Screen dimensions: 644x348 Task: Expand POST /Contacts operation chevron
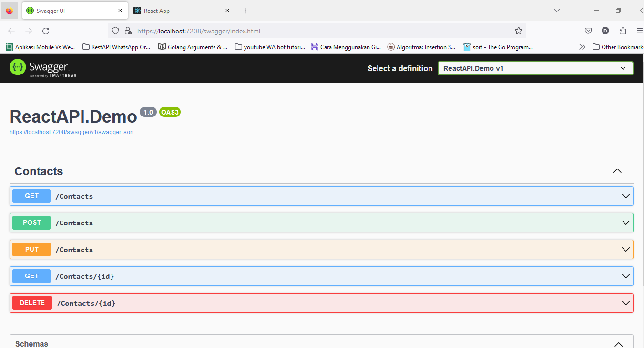click(626, 223)
